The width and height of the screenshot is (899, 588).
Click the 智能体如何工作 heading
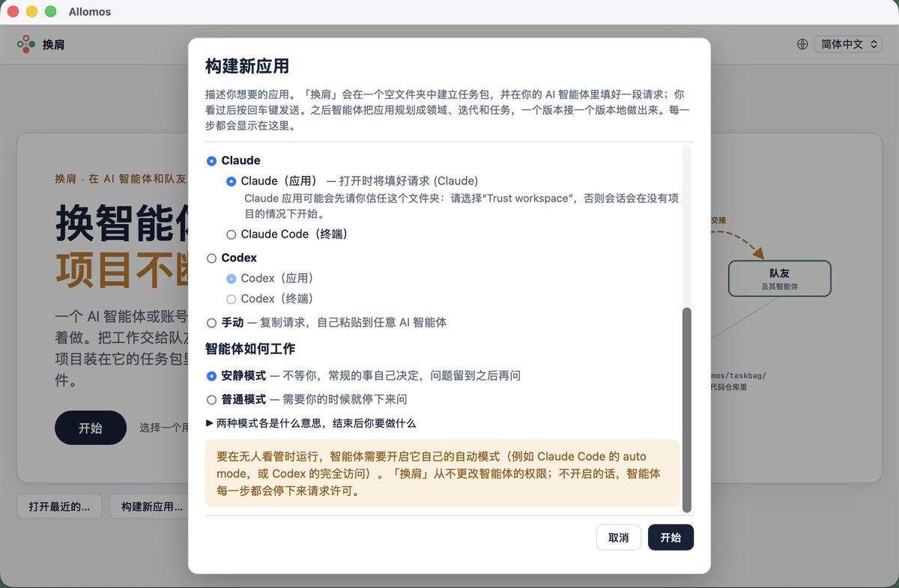250,348
